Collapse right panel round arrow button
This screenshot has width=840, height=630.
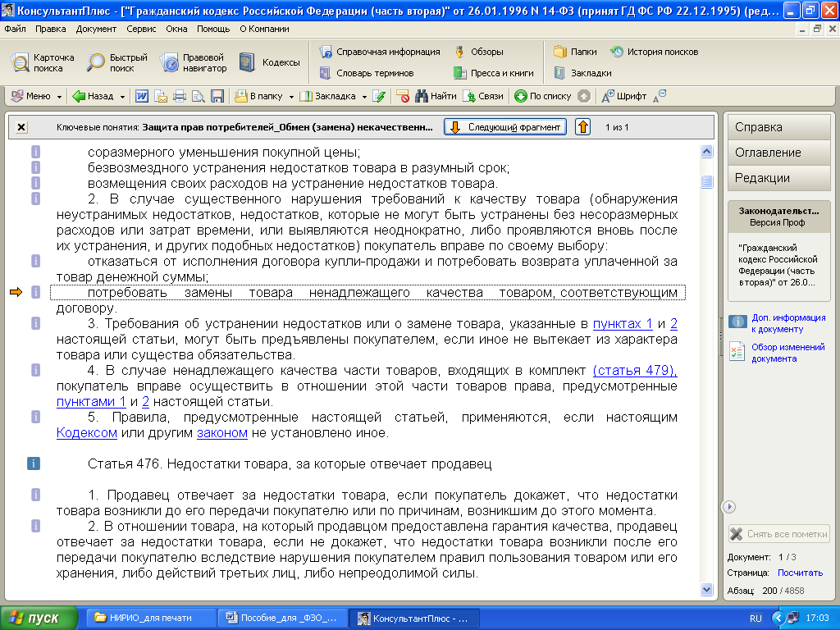tap(729, 506)
